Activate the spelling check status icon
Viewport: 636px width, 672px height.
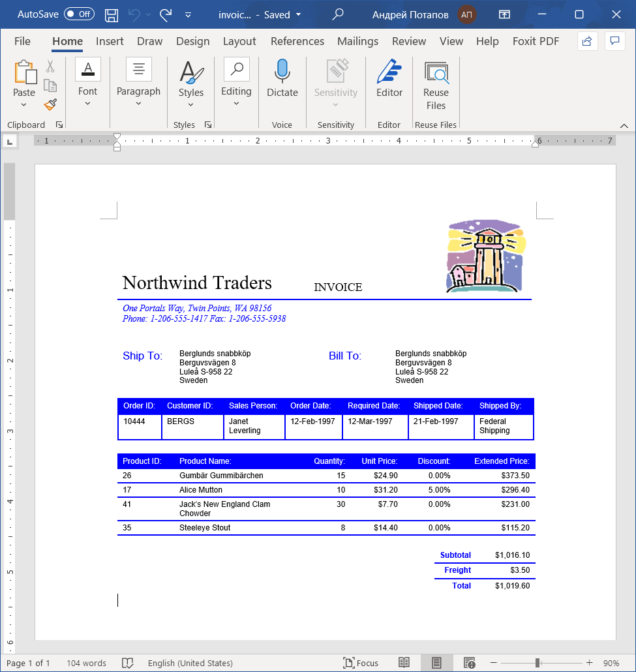[x=128, y=663]
